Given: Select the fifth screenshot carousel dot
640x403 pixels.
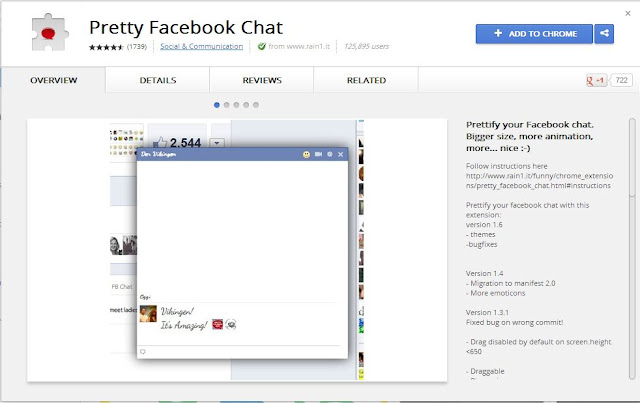Looking at the screenshot, I should click(256, 105).
